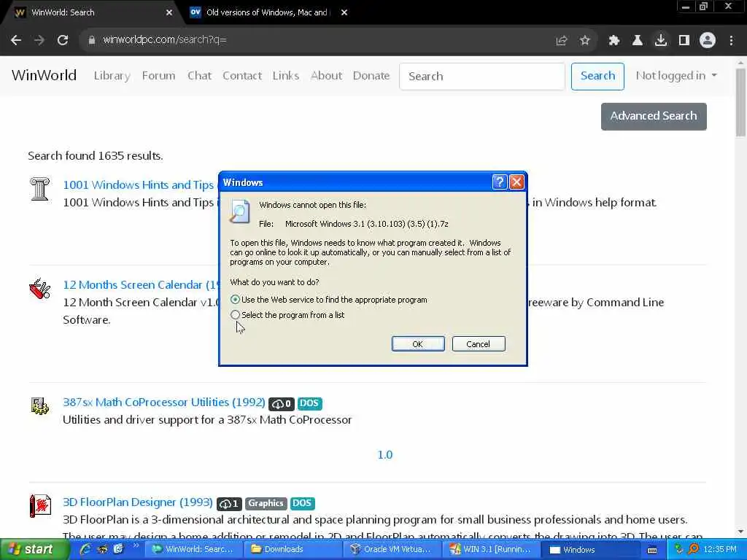Click Graphics tag on 3D FloorPlan entry

266,503
